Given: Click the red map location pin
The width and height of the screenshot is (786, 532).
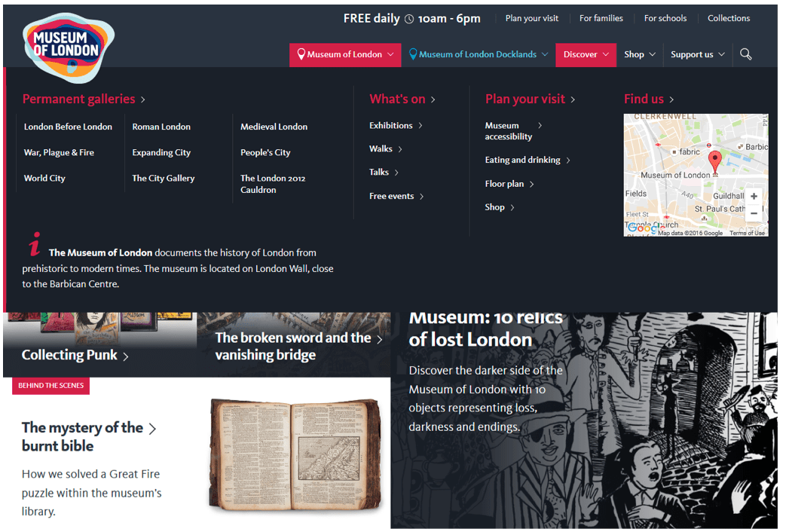Looking at the screenshot, I should tap(714, 161).
